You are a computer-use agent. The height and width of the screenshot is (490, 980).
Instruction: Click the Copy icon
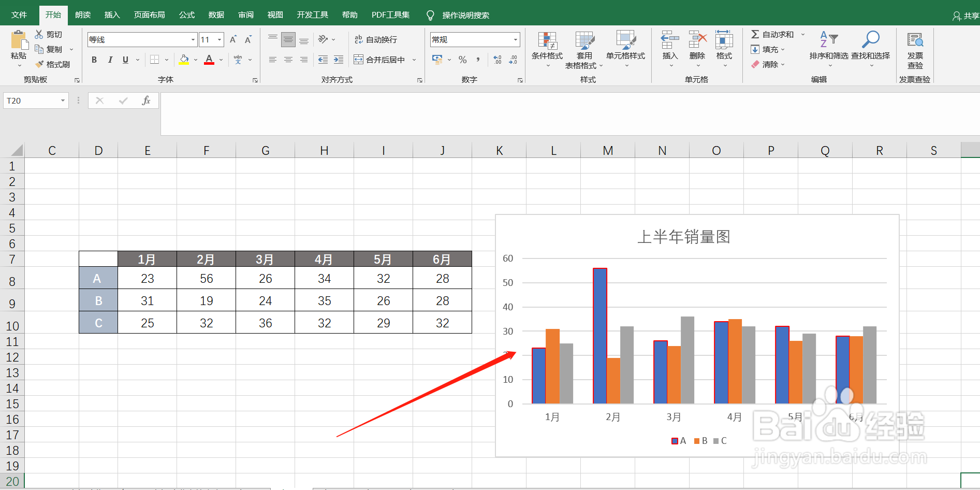click(x=39, y=49)
